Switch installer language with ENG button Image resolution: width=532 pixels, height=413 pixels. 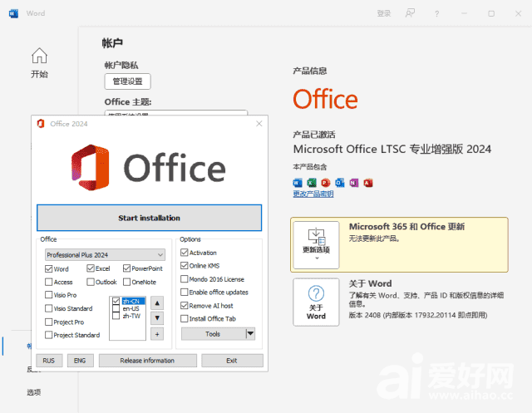pyautogui.click(x=80, y=361)
